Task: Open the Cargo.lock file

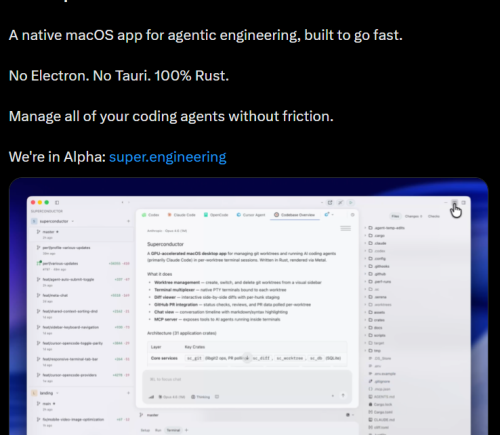Action: [380, 404]
